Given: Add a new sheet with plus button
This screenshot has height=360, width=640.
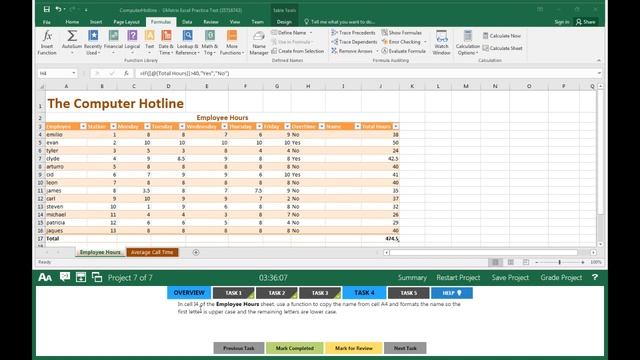Looking at the screenshot, I should [196, 252].
